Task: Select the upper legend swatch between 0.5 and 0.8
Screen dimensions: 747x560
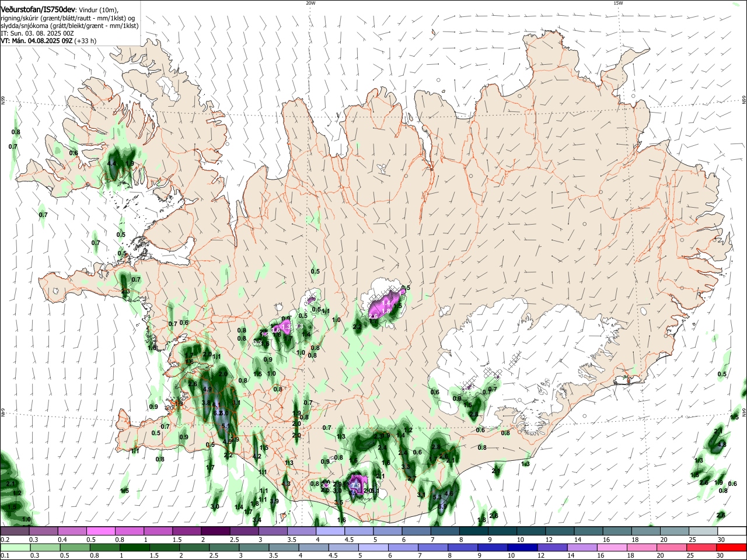Action: point(100,531)
